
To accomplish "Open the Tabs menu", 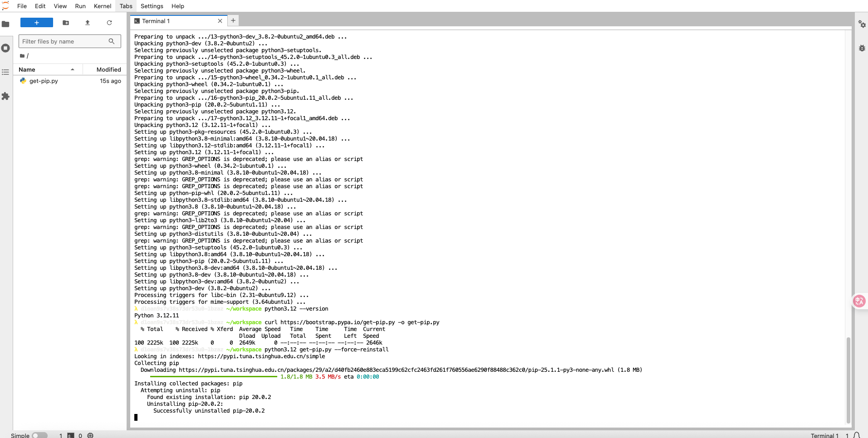I will click(126, 6).
